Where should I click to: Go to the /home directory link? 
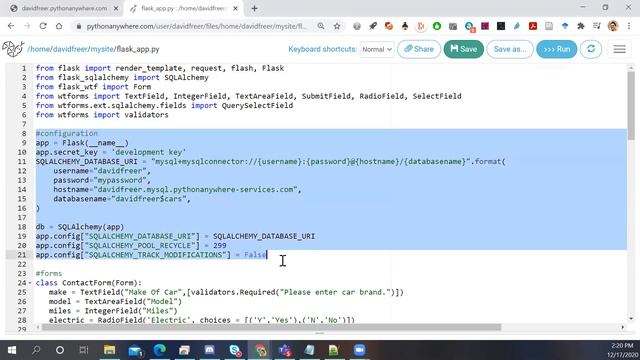39,49
